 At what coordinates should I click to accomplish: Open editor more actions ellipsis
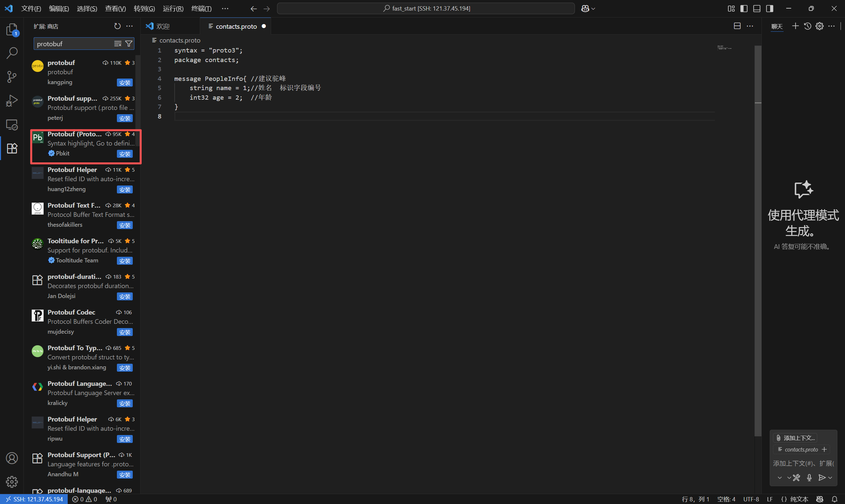click(x=750, y=26)
